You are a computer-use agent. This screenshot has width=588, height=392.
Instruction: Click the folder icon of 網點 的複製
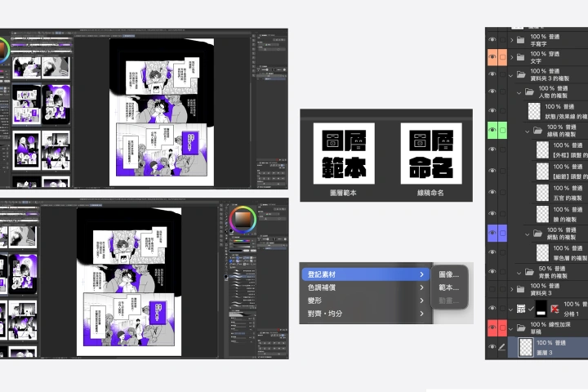pyautogui.click(x=537, y=233)
